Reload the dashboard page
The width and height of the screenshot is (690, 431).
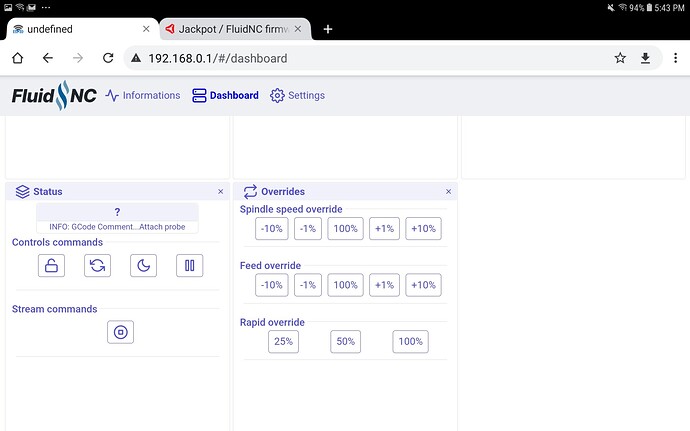click(108, 58)
